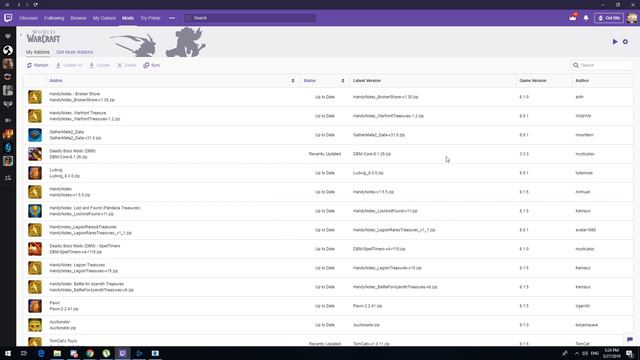Open File Explorer from the taskbar
Image resolution: width=640 pixels, height=360 pixels.
(x=57, y=353)
